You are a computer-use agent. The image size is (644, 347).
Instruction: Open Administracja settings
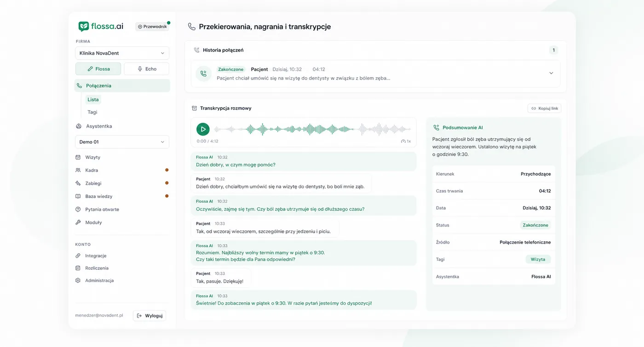coord(99,280)
